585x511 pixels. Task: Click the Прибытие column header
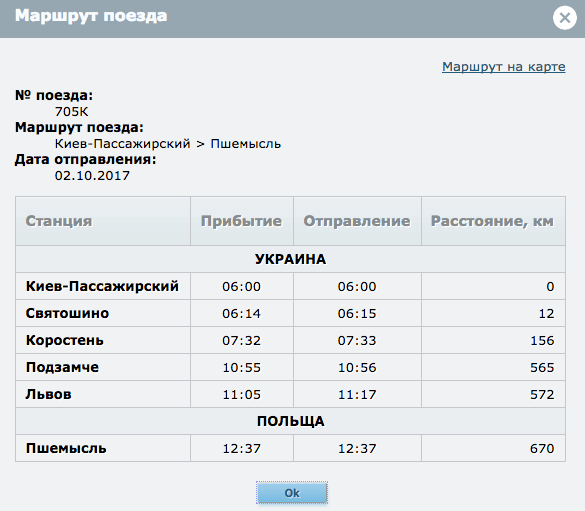pos(242,221)
